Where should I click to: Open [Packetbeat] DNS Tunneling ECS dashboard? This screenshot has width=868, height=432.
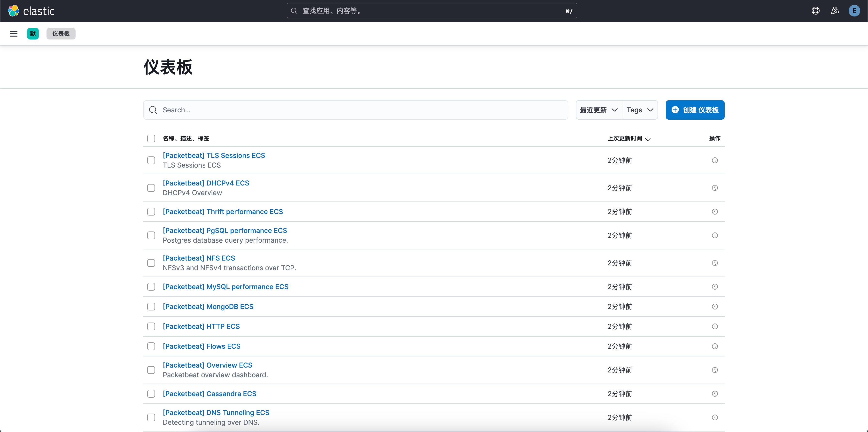point(216,413)
